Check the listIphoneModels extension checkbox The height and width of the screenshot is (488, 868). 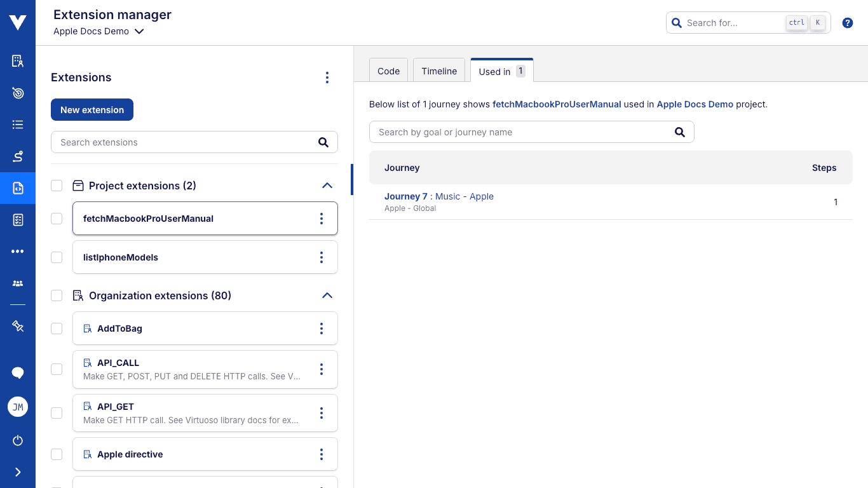pos(57,257)
